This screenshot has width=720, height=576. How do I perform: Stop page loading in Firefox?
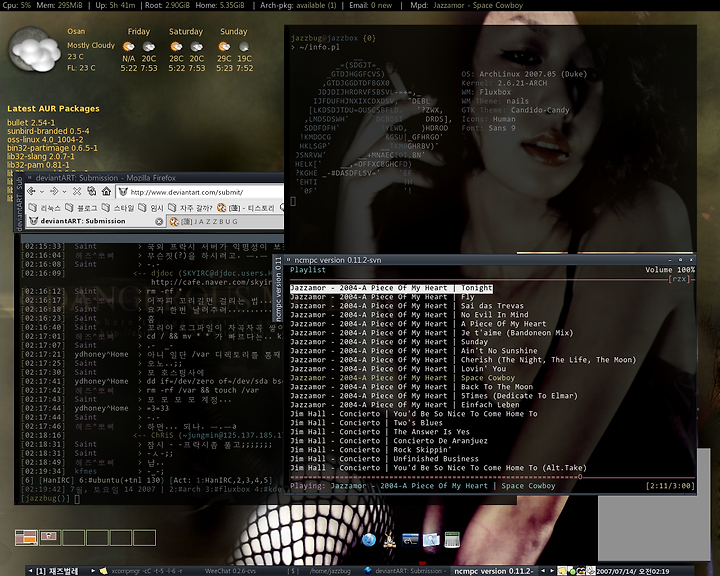77,191
